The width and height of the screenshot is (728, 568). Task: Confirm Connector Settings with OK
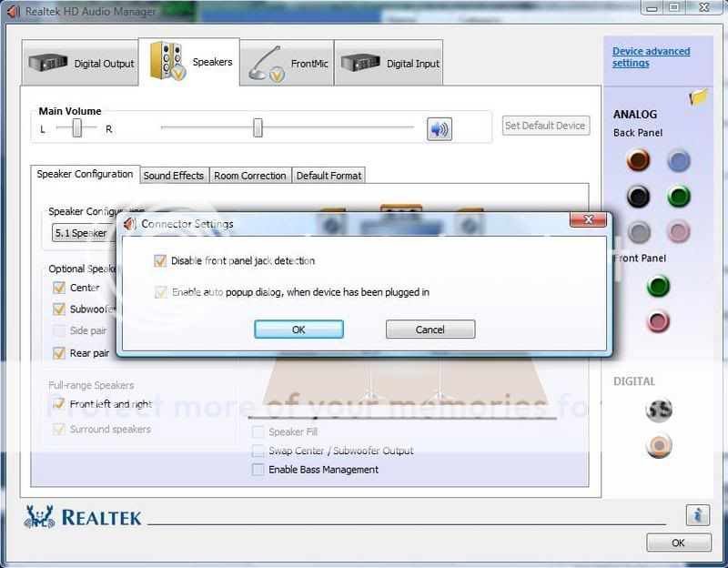[299, 330]
